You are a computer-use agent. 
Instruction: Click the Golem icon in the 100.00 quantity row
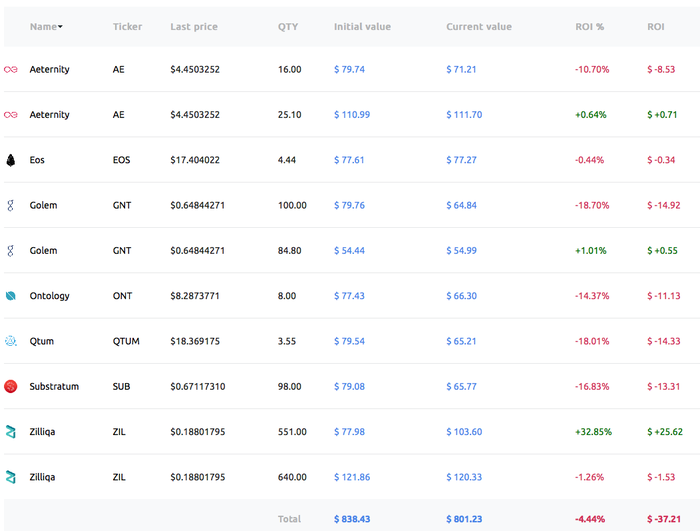(x=11, y=205)
